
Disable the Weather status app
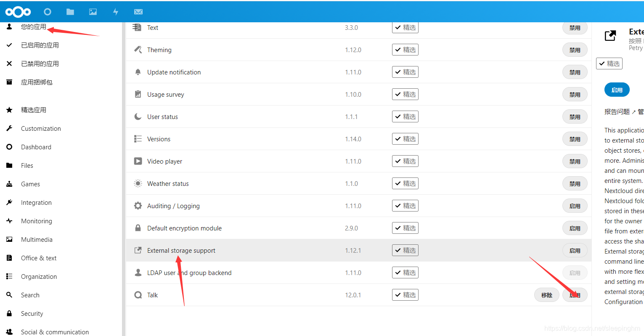tap(575, 184)
